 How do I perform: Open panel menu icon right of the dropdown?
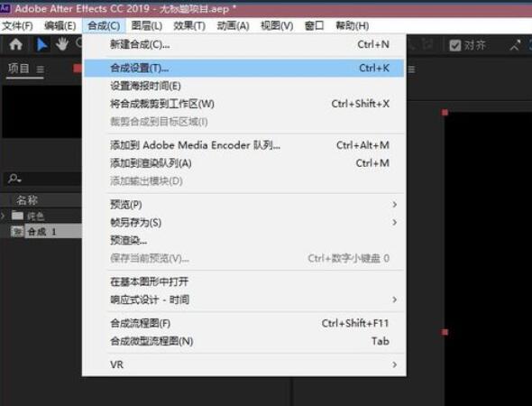[x=411, y=69]
